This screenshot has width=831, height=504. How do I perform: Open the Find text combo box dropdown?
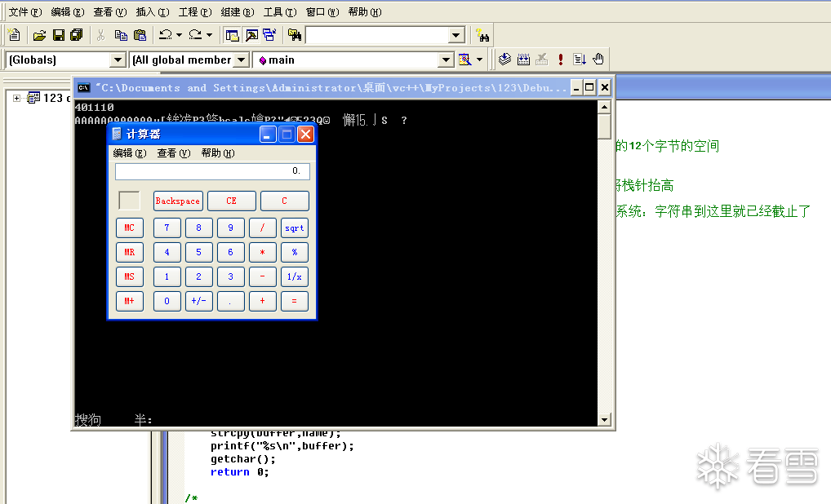[455, 35]
